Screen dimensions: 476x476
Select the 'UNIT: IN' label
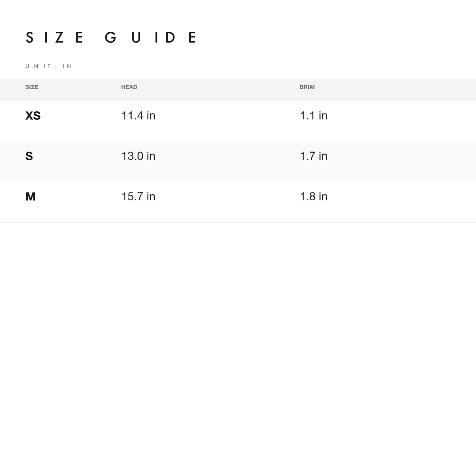(48, 66)
